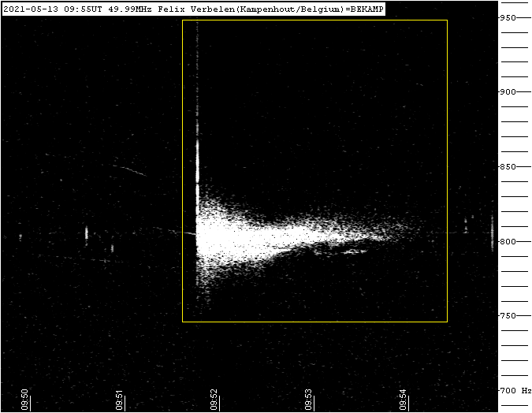The image size is (532, 413).
Task: Click the 09:54 time axis label
Action: pos(404,400)
